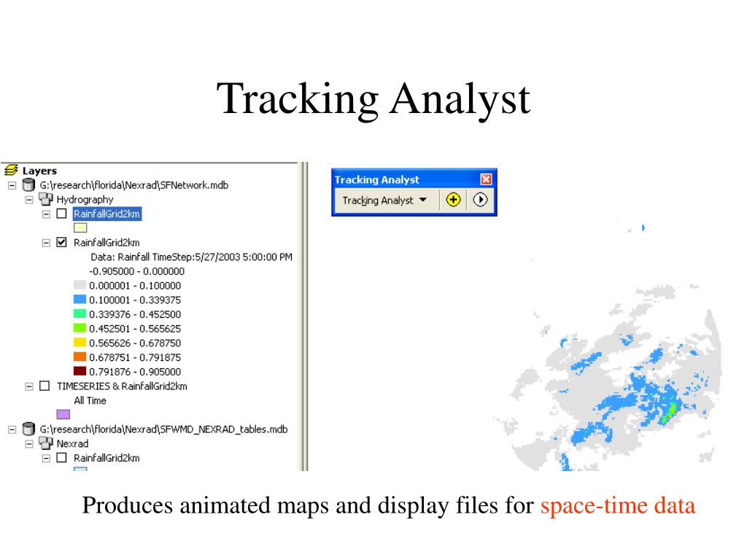
Task: Open the Tracking Analyst dropdown menu
Action: click(384, 200)
